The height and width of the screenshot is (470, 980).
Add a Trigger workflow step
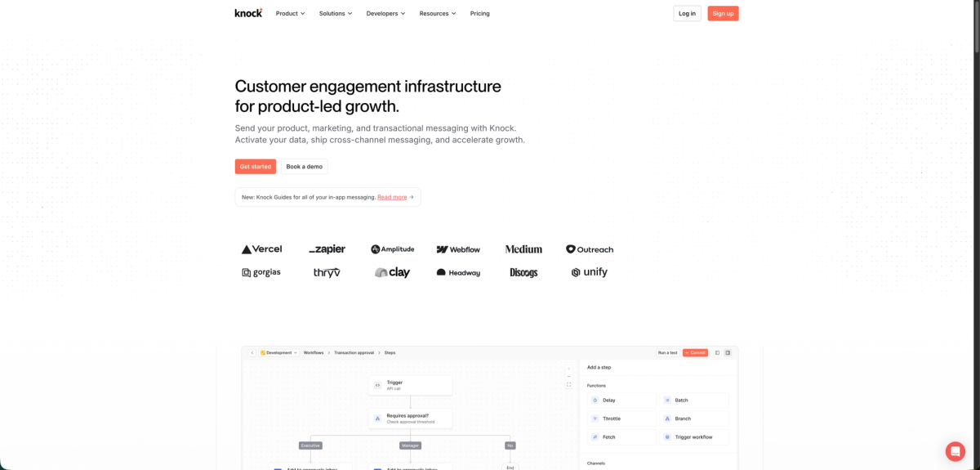694,437
